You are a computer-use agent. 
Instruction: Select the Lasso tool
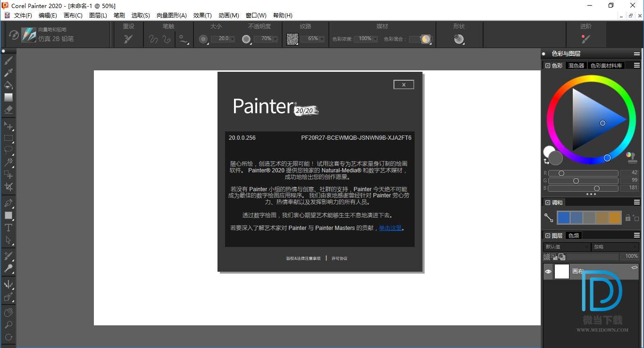8,150
